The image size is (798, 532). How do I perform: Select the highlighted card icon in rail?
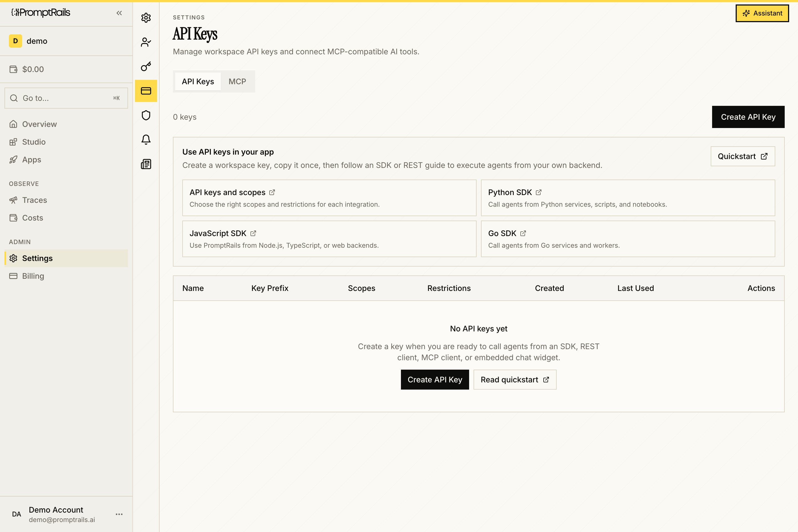146,91
